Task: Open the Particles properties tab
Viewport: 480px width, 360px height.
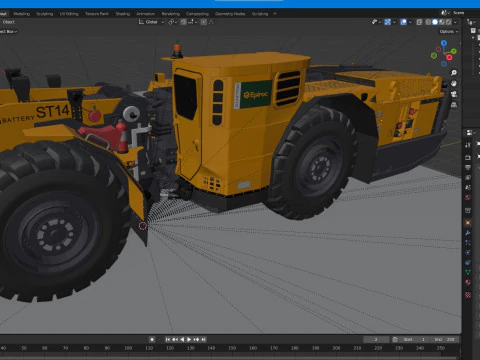Action: point(468,243)
